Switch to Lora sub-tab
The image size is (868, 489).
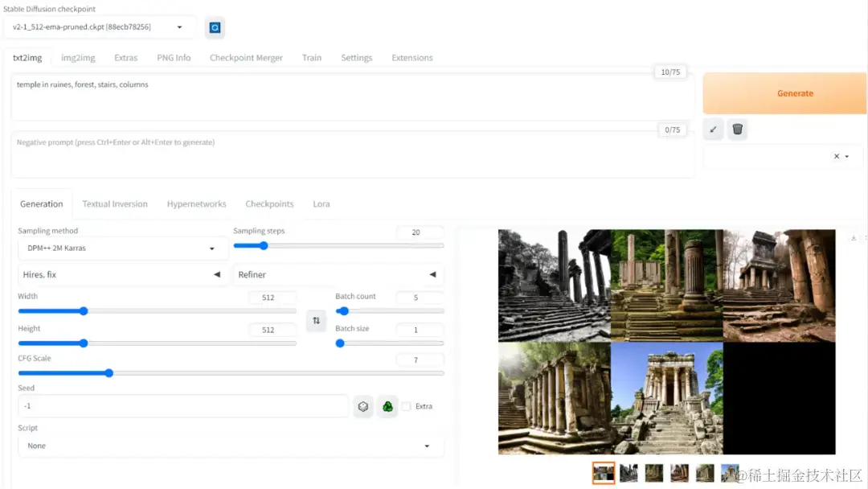pyautogui.click(x=321, y=203)
